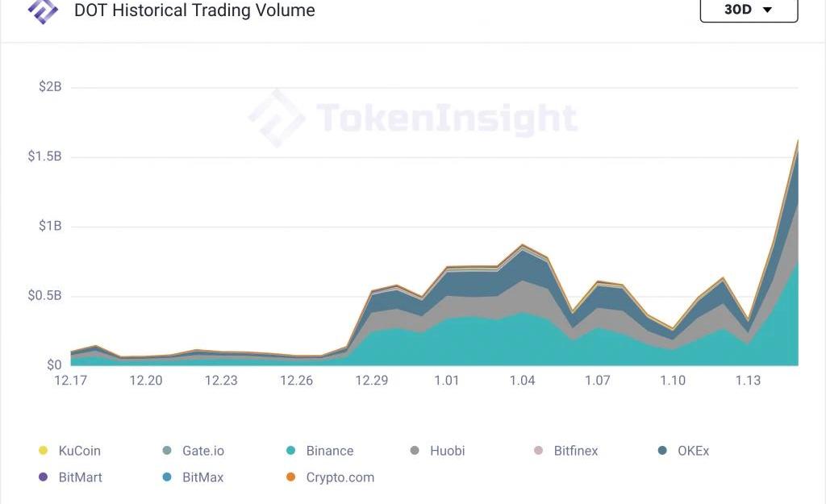Open the 30D time range dropdown
This screenshot has height=504, width=826.
tap(749, 10)
